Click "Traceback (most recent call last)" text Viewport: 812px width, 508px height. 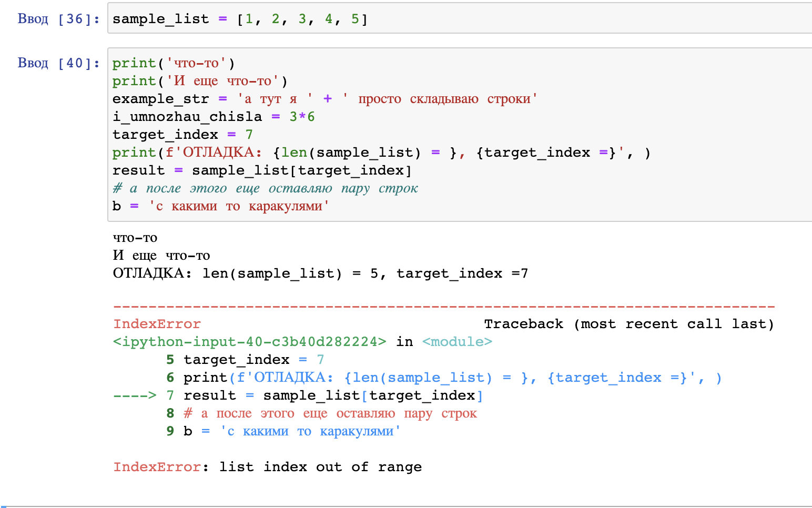tap(629, 324)
